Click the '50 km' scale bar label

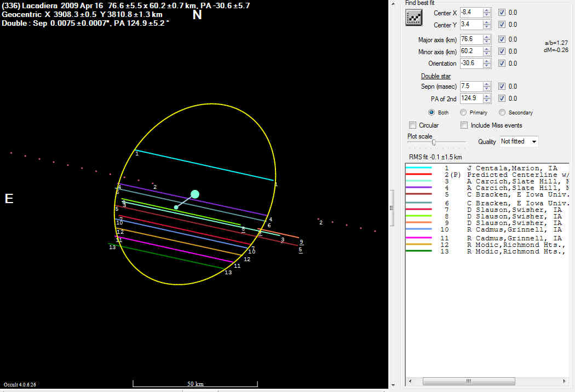coord(196,384)
